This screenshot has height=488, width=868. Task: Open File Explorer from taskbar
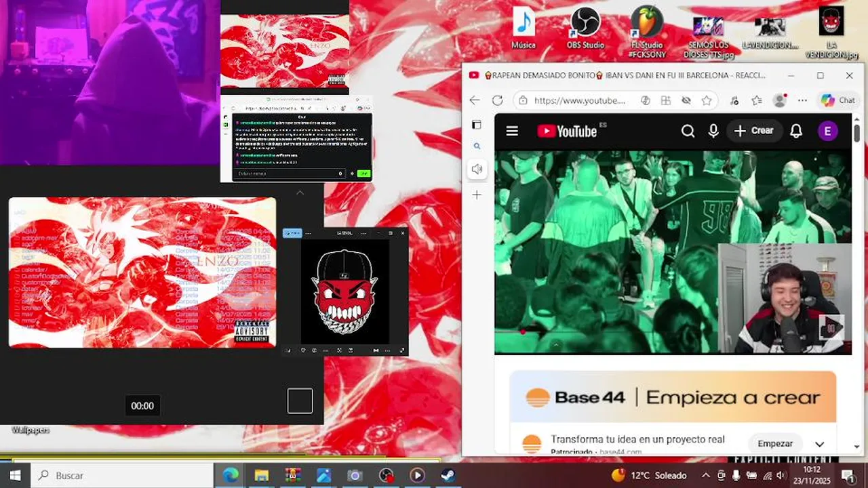click(x=262, y=475)
